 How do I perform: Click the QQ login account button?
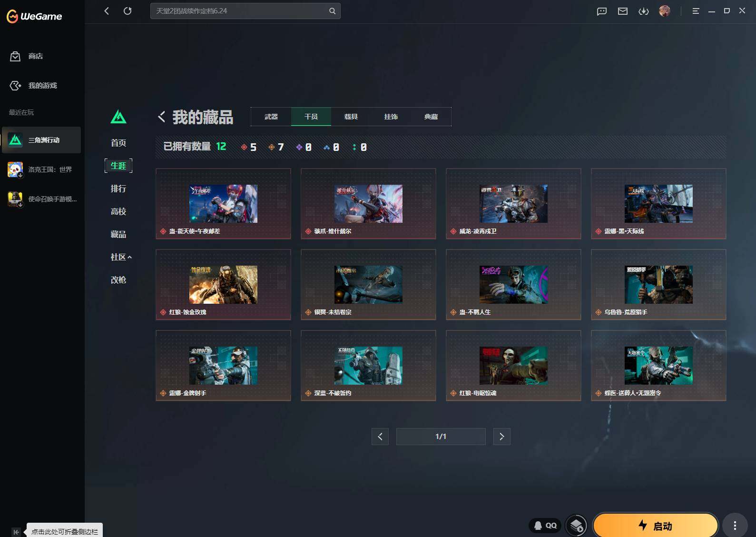pos(545,526)
